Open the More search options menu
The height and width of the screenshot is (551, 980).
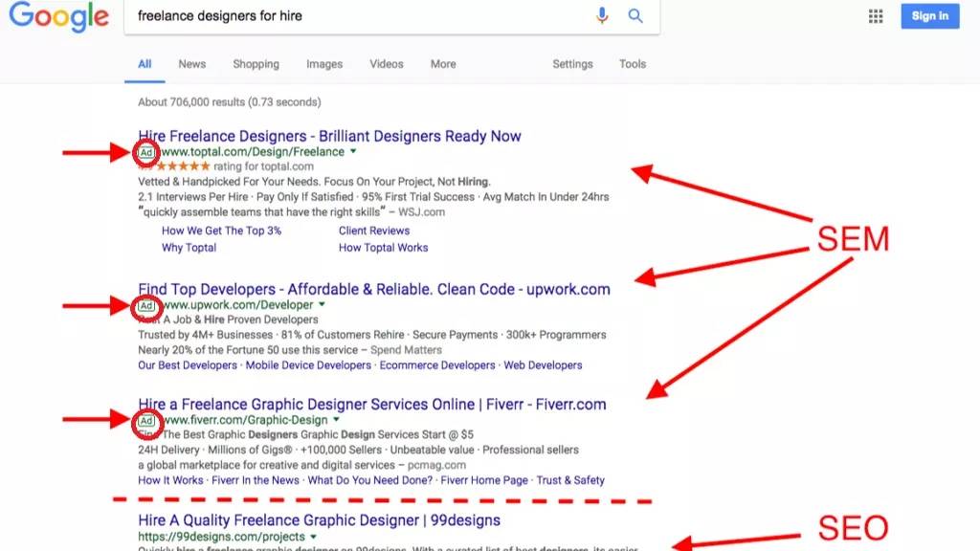point(443,64)
